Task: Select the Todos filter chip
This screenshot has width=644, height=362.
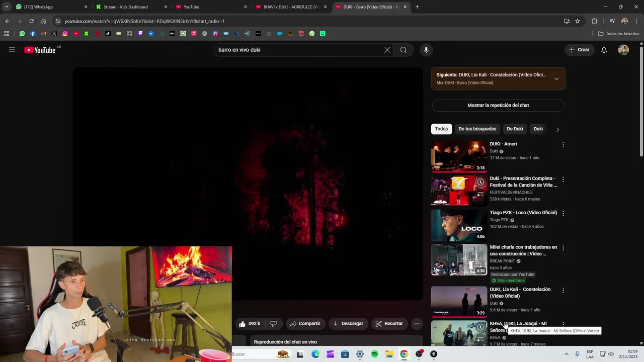Action: [x=441, y=129]
